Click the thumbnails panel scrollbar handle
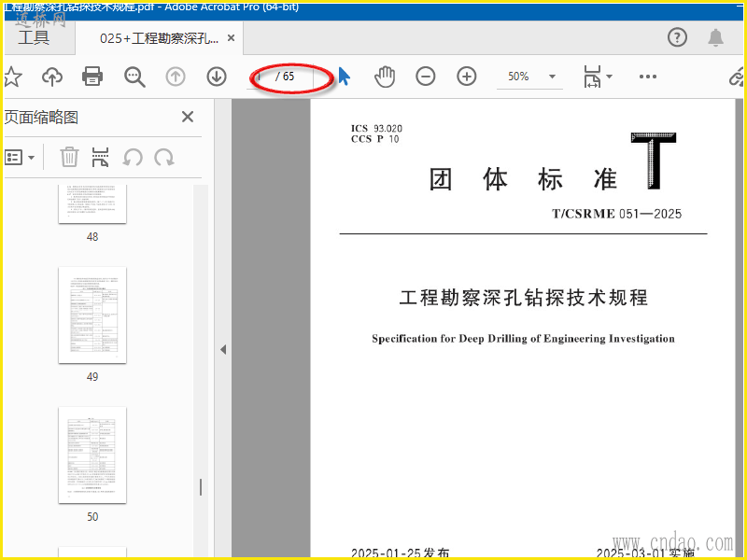 coord(201,487)
